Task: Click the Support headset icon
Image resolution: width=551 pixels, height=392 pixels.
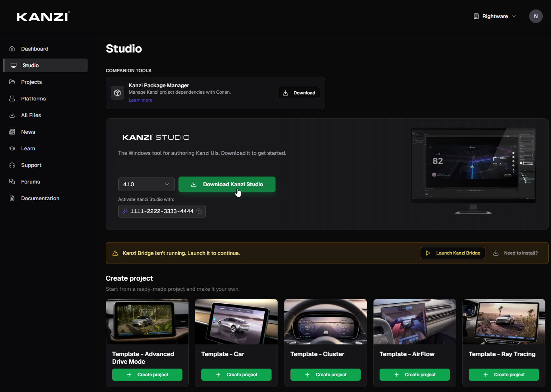Action: 12,165
